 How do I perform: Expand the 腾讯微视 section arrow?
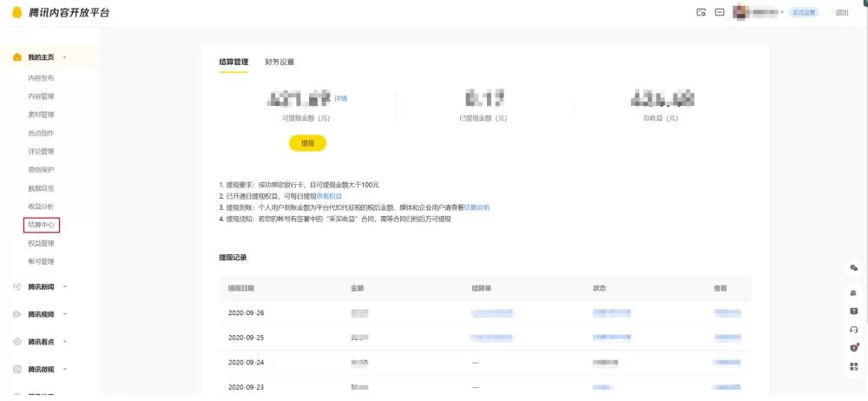tap(65, 369)
